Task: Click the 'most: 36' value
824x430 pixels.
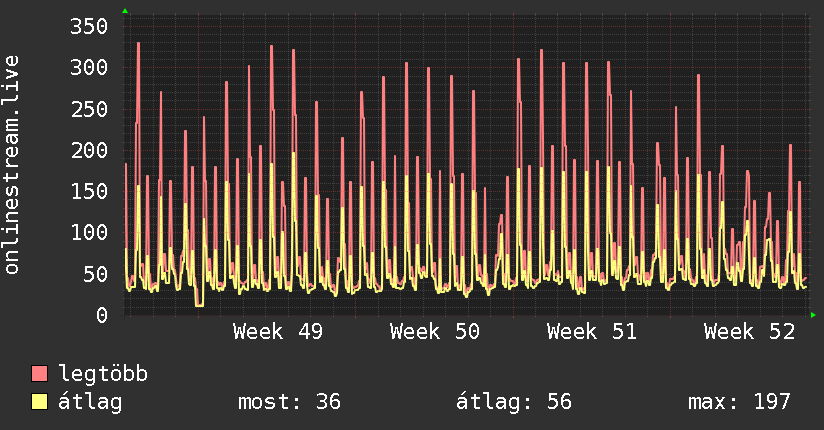Action: (x=290, y=402)
